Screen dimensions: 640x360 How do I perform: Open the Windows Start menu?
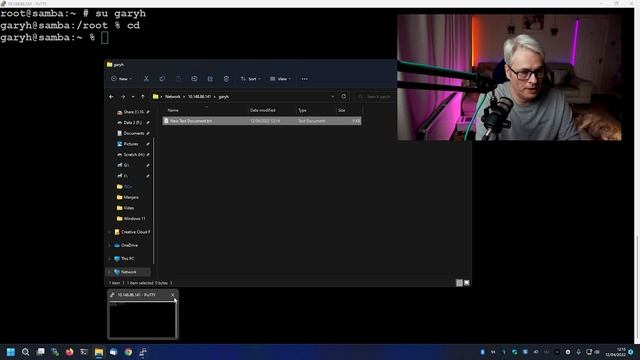(x=11, y=352)
